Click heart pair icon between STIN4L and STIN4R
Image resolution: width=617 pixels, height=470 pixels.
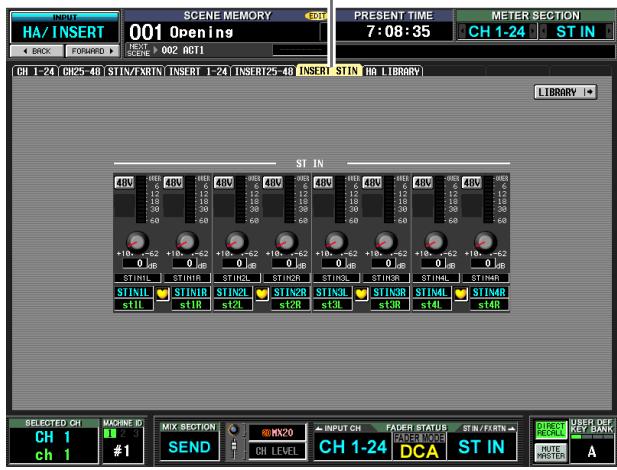point(460,294)
